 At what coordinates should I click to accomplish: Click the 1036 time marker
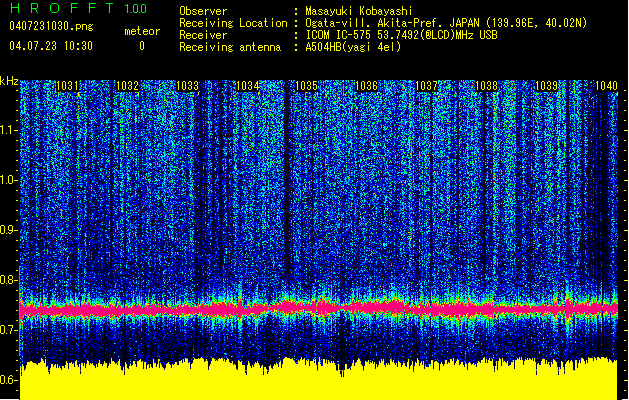[366, 87]
